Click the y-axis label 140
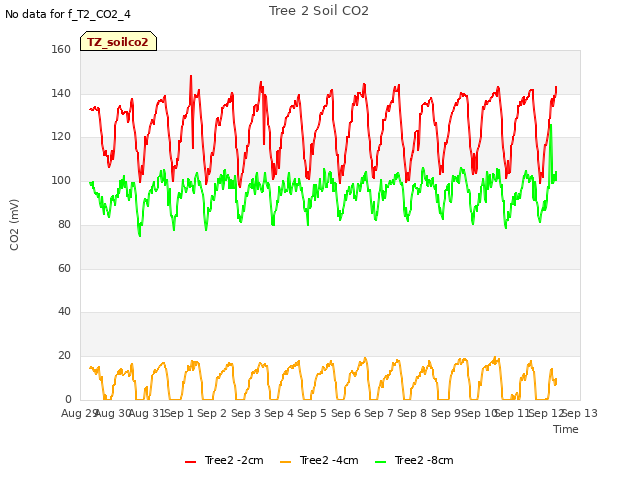640x480 pixels. pyautogui.click(x=61, y=93)
